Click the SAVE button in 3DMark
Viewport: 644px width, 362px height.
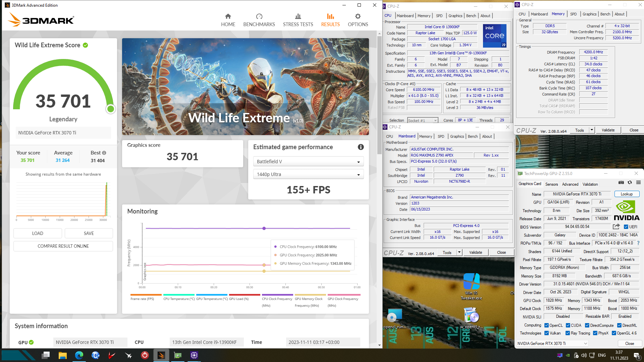pyautogui.click(x=89, y=233)
